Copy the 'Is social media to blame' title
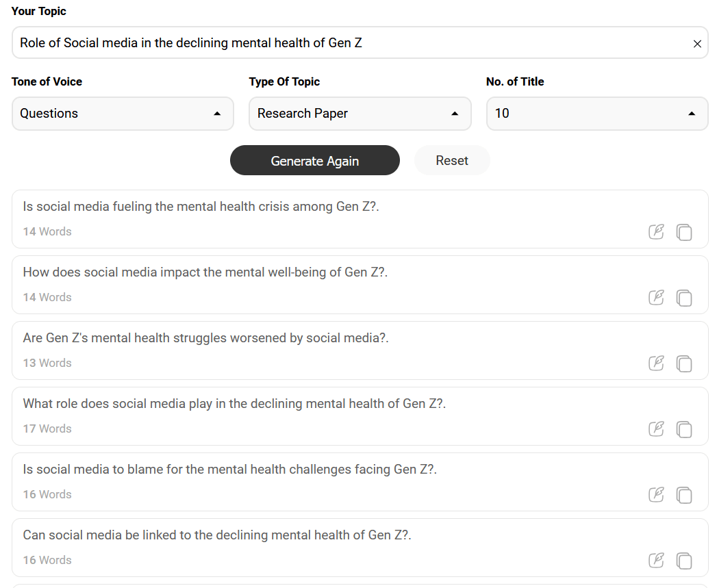This screenshot has width=717, height=588. [x=684, y=495]
